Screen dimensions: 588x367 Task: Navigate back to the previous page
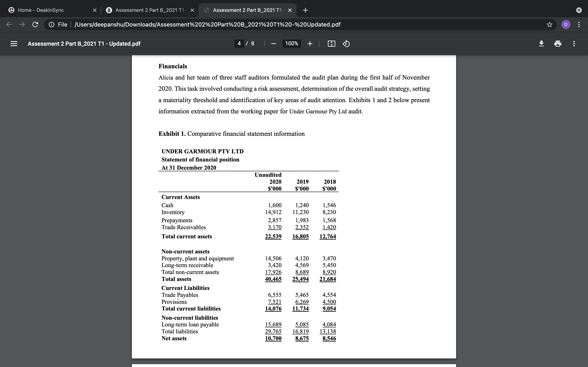9,24
